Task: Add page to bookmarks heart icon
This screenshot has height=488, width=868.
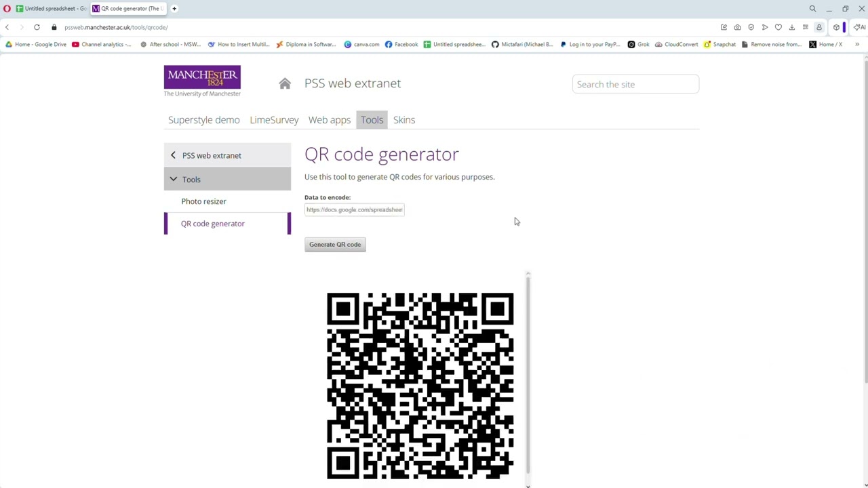Action: click(x=778, y=27)
